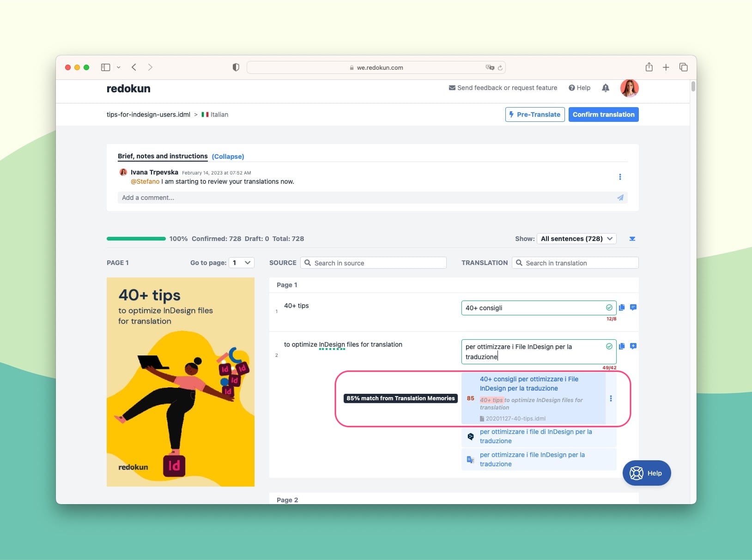Copy source icon for 40+ consigli segment
The image size is (752, 560).
(x=622, y=307)
